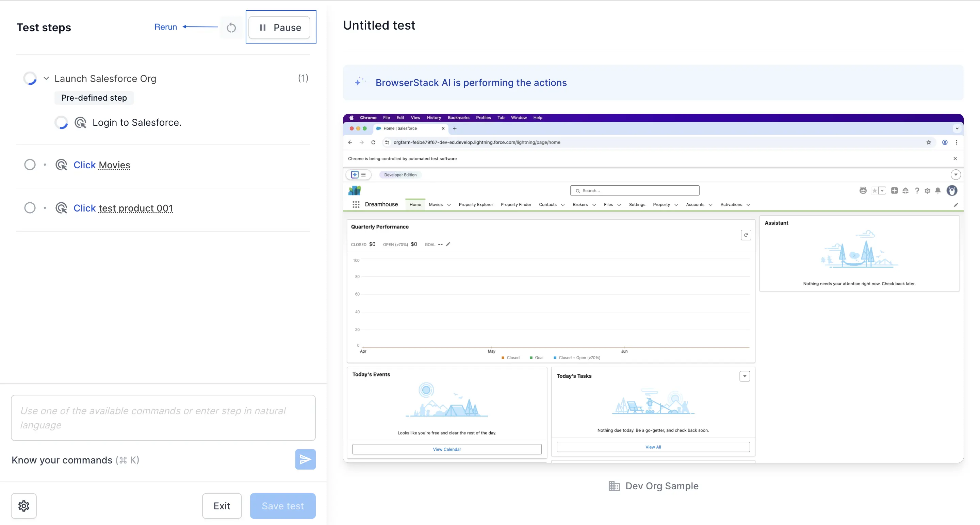Open the user avatar profile menu

952,190
